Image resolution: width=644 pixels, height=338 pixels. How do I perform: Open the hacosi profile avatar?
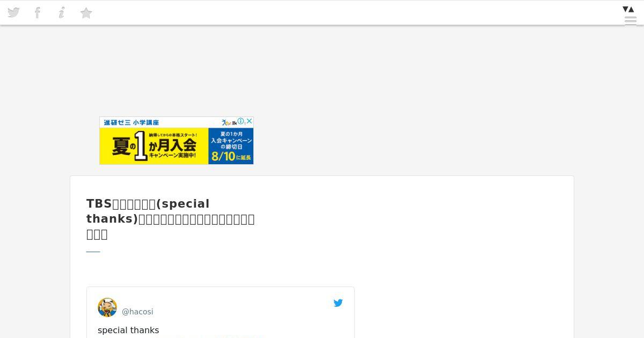point(107,307)
